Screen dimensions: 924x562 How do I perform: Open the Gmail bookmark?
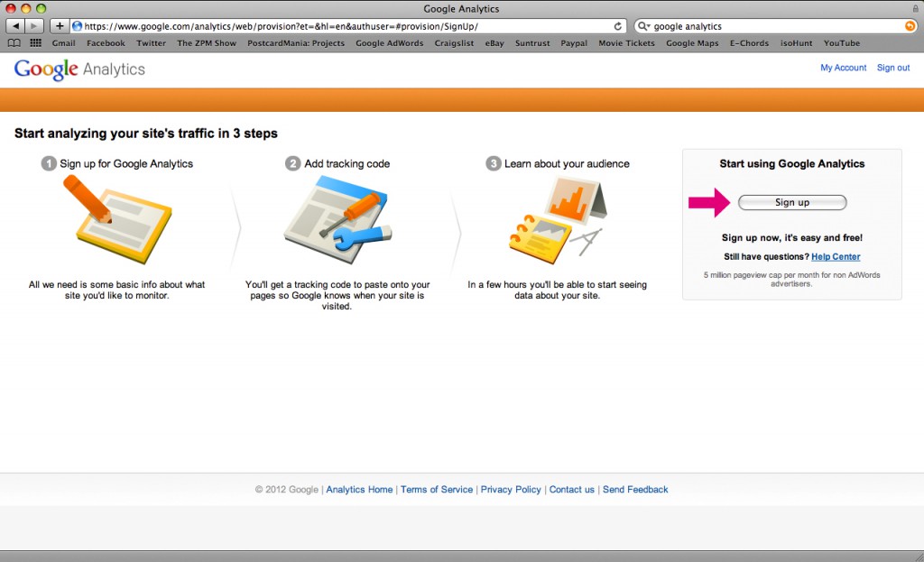click(x=63, y=42)
